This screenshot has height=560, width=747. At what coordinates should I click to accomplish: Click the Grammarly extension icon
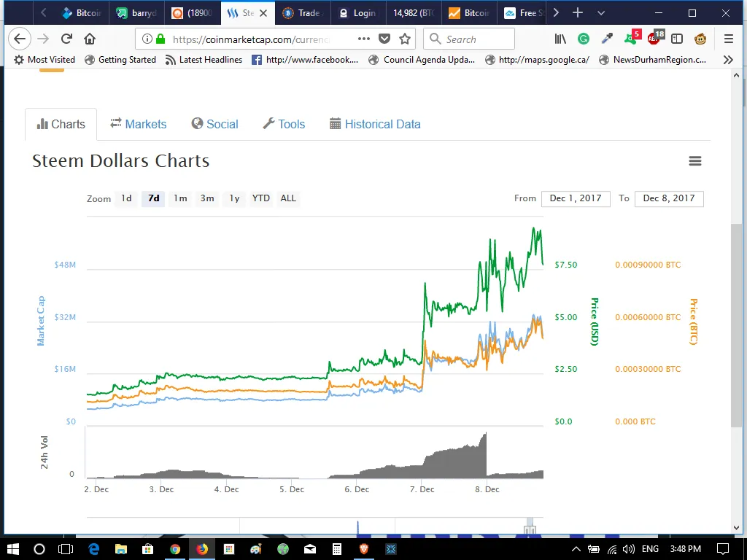point(583,39)
